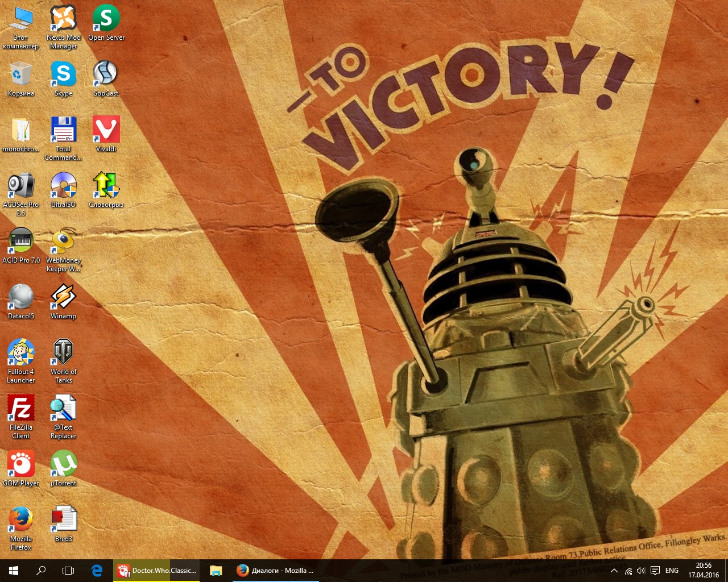
Task: Open the Корзина recycle bin
Action: coord(21,79)
